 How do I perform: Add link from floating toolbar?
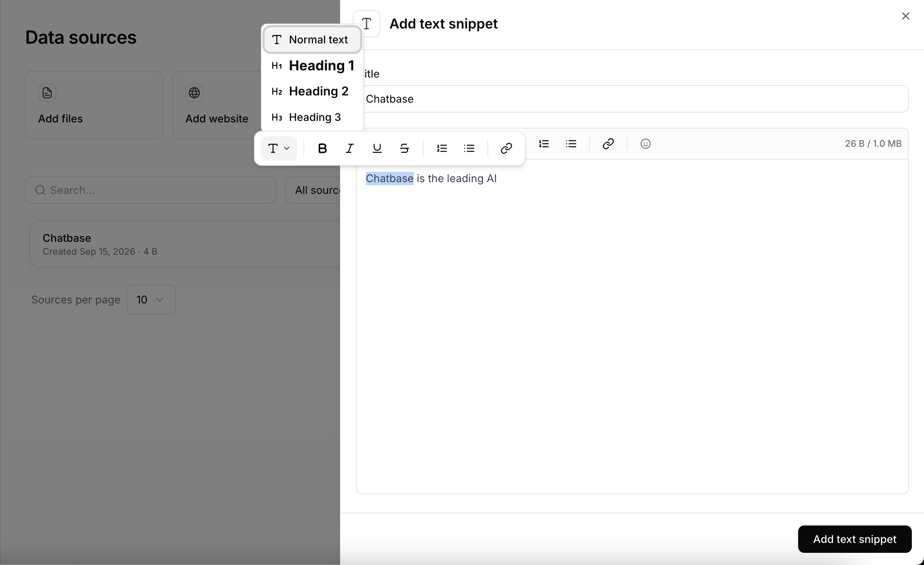[x=506, y=148]
